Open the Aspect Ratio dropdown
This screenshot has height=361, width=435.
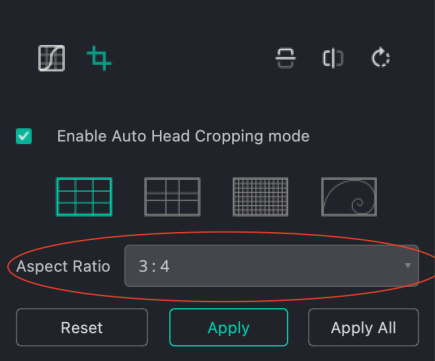coord(271,266)
